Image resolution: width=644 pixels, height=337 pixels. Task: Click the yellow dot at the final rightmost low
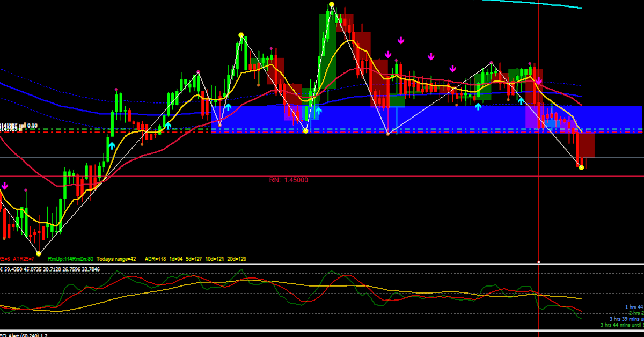(x=581, y=167)
